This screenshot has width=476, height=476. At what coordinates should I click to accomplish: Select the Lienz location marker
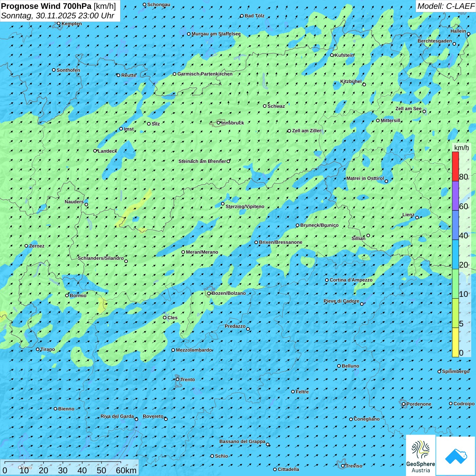pos(417,218)
